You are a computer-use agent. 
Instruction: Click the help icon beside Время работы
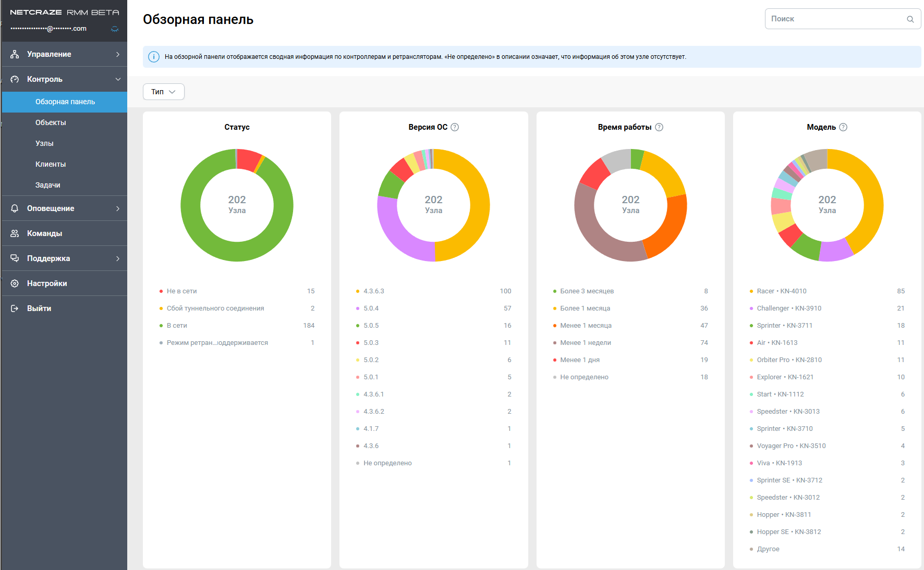click(x=659, y=127)
